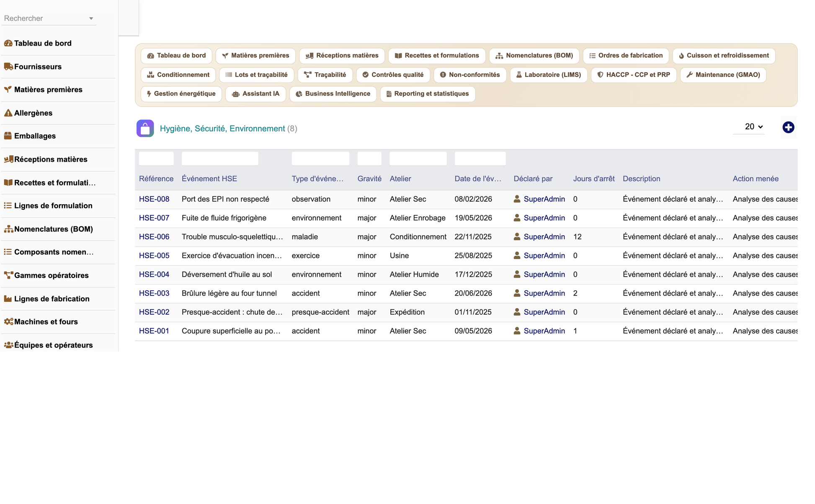Open the HSE-003 reference link
The height and width of the screenshot is (504, 815).
click(x=154, y=293)
